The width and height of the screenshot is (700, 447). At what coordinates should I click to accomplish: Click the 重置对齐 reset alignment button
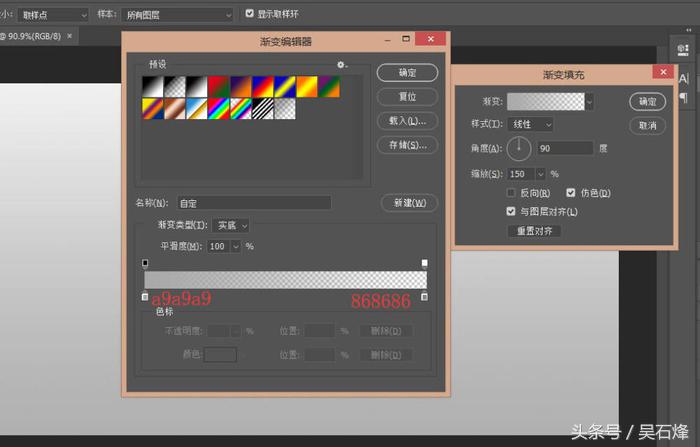pos(534,231)
